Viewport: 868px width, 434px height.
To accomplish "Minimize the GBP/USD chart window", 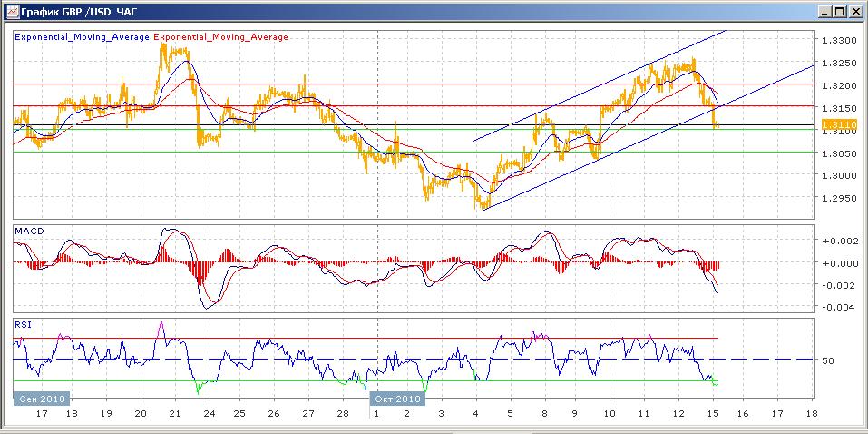I will (x=824, y=11).
